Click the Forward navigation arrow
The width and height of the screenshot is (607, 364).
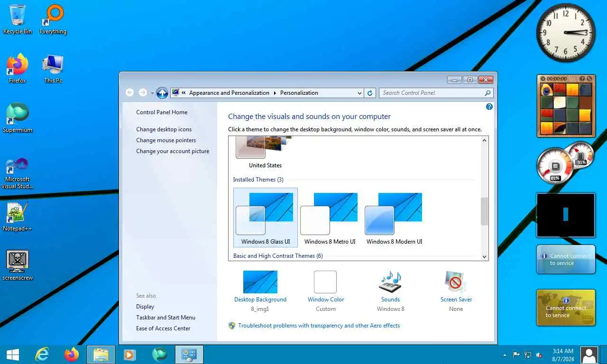pyautogui.click(x=143, y=93)
